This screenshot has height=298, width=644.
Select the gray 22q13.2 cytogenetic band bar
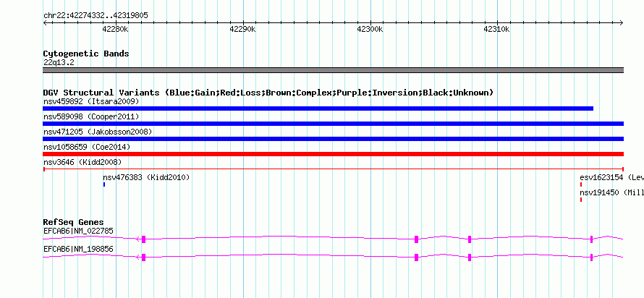[333, 70]
